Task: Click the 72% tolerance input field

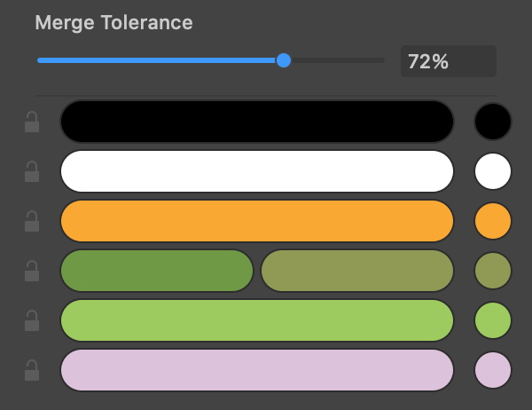Action: point(449,61)
